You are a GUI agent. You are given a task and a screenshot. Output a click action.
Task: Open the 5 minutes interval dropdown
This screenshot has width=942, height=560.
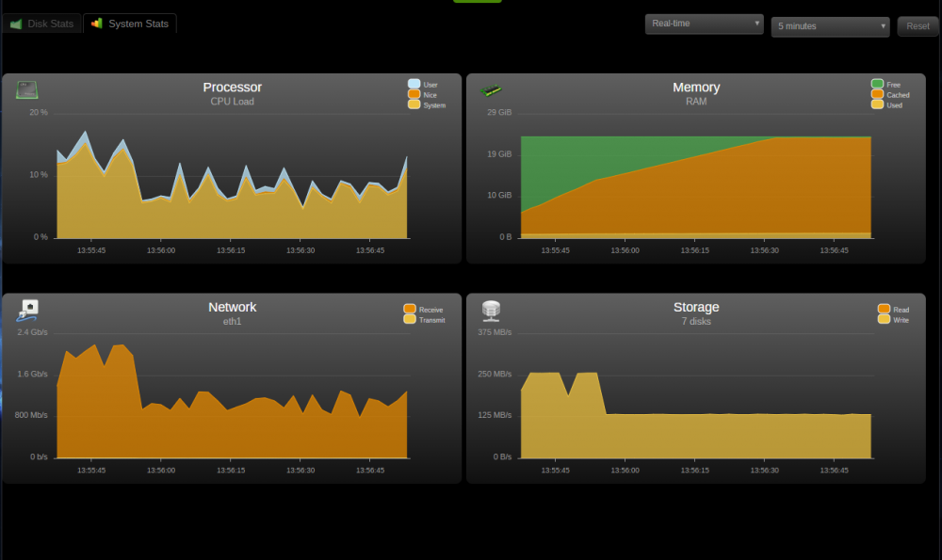pyautogui.click(x=830, y=26)
